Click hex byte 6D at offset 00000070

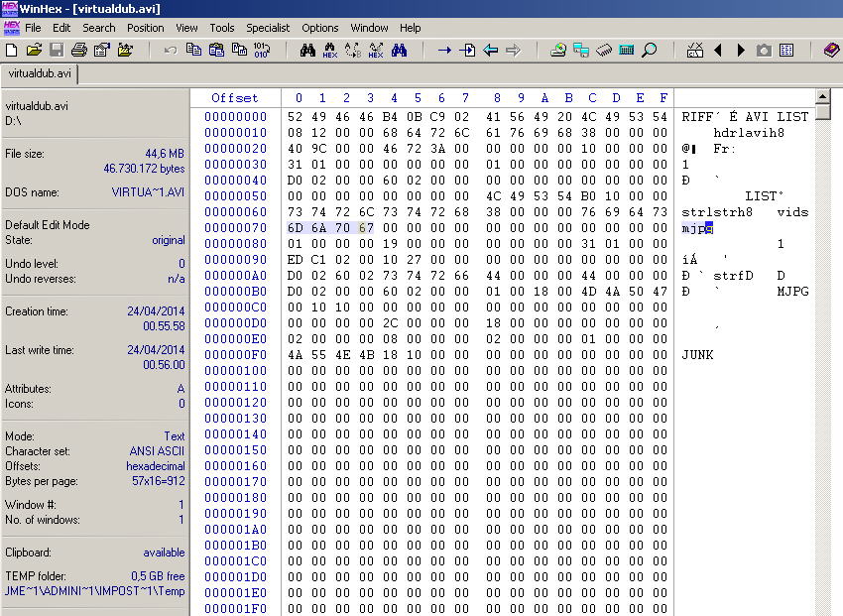click(x=295, y=228)
